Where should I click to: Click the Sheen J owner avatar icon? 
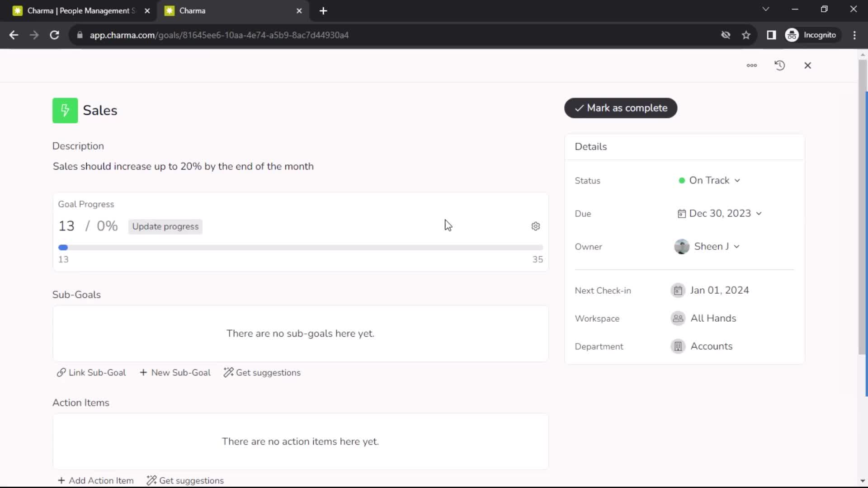point(681,246)
